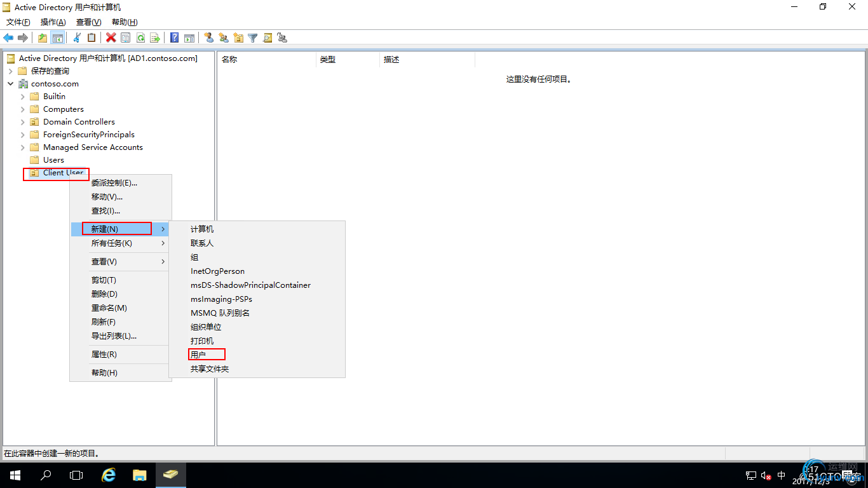The height and width of the screenshot is (488, 868).
Task: Choose 剪切(T) from the context menu
Action: pyautogui.click(x=121, y=280)
